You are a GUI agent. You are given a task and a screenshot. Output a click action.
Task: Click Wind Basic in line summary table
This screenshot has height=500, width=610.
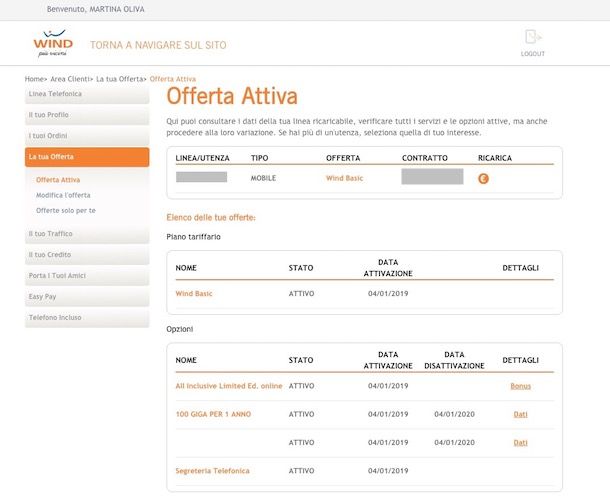point(344,178)
